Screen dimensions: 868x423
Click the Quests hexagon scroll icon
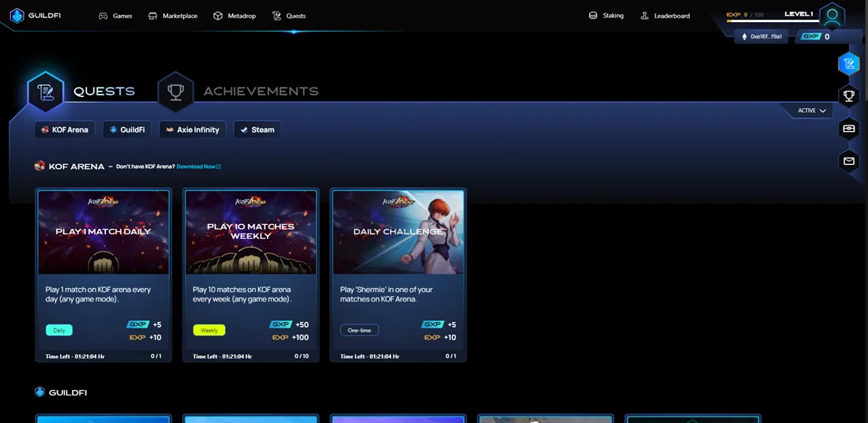45,92
